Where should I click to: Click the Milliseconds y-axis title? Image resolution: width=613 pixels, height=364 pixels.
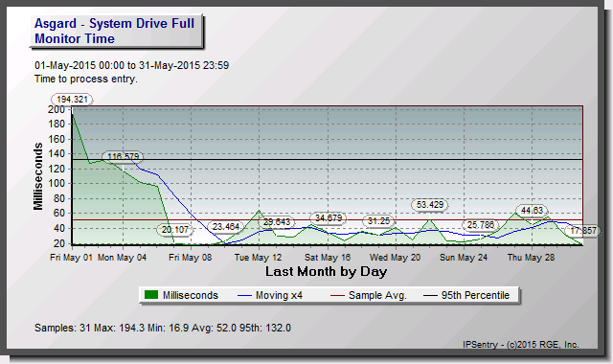pos(38,176)
